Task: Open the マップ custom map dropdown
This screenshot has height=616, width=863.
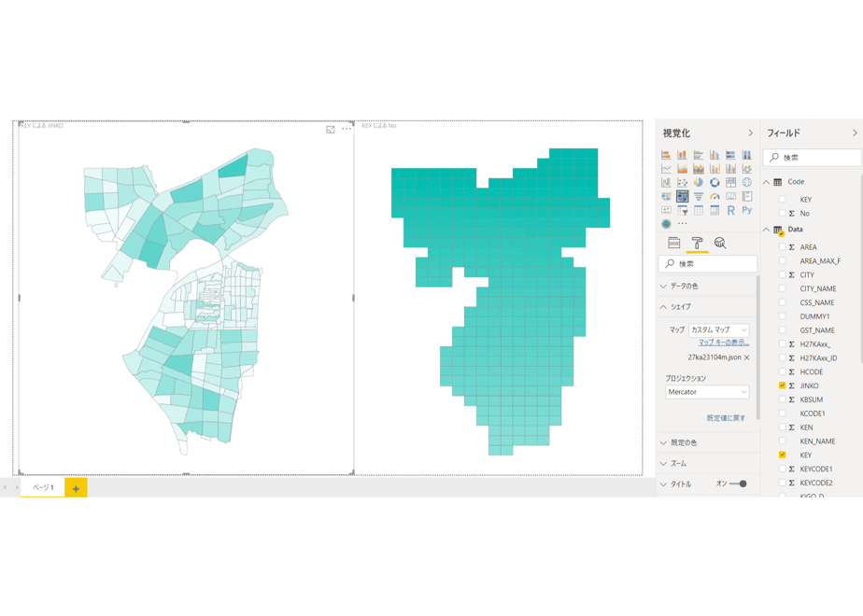Action: click(x=719, y=330)
